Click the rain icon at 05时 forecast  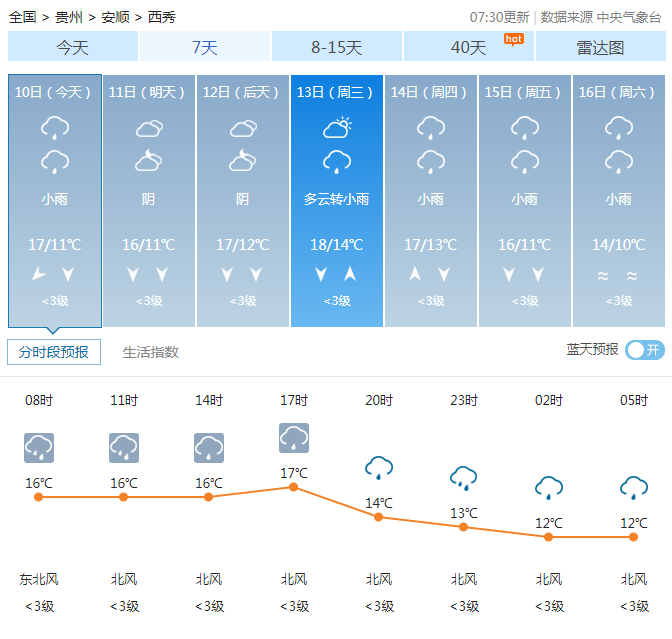pyautogui.click(x=633, y=487)
